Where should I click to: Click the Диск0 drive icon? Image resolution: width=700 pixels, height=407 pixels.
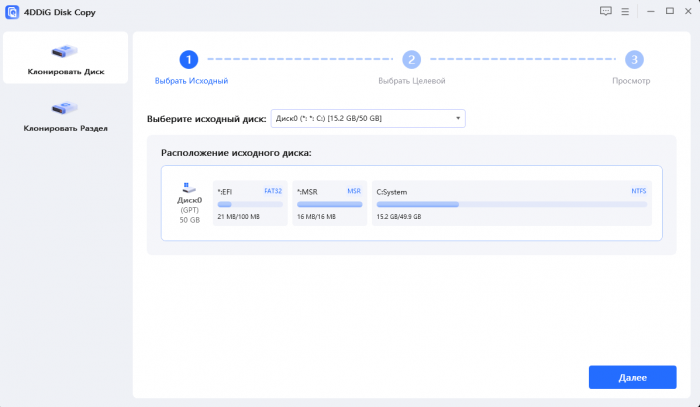(189, 187)
